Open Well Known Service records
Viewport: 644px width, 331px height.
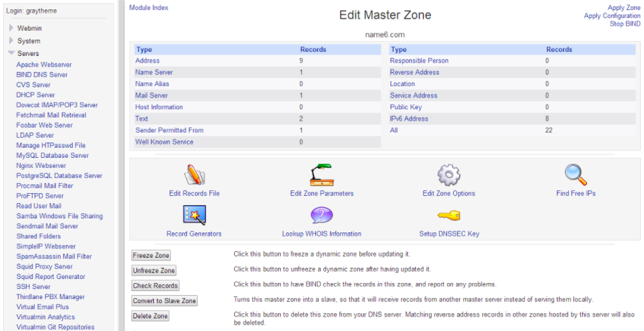pos(164,142)
